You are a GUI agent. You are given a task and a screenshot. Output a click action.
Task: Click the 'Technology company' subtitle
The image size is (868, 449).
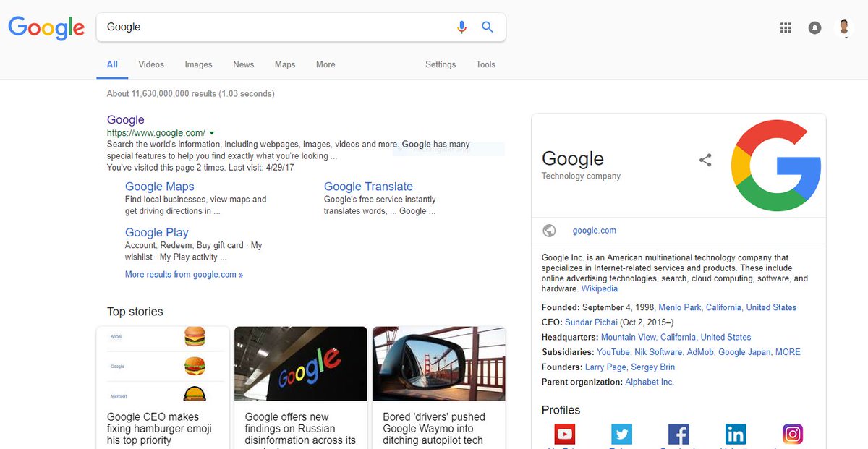click(x=581, y=176)
